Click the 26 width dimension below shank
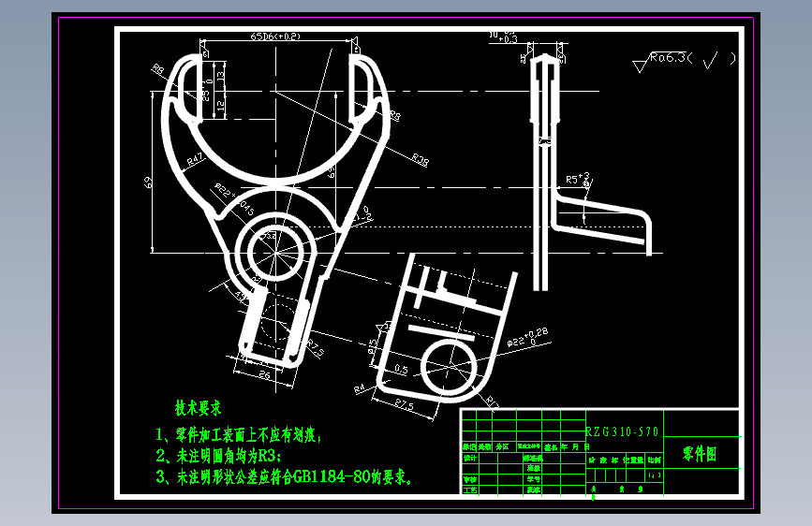The image size is (812, 526). click(x=265, y=374)
